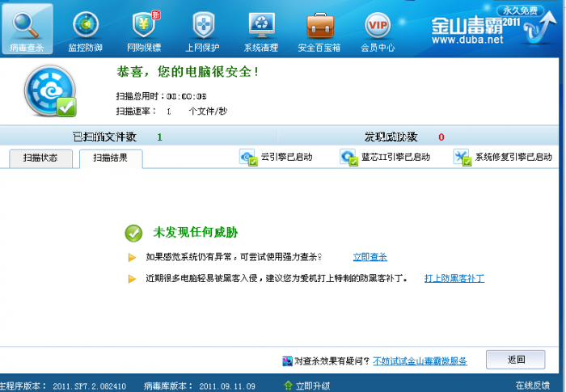This screenshot has width=566, height=392.
Task: Open the 监控防御 monitoring defense section
Action: 86,32
